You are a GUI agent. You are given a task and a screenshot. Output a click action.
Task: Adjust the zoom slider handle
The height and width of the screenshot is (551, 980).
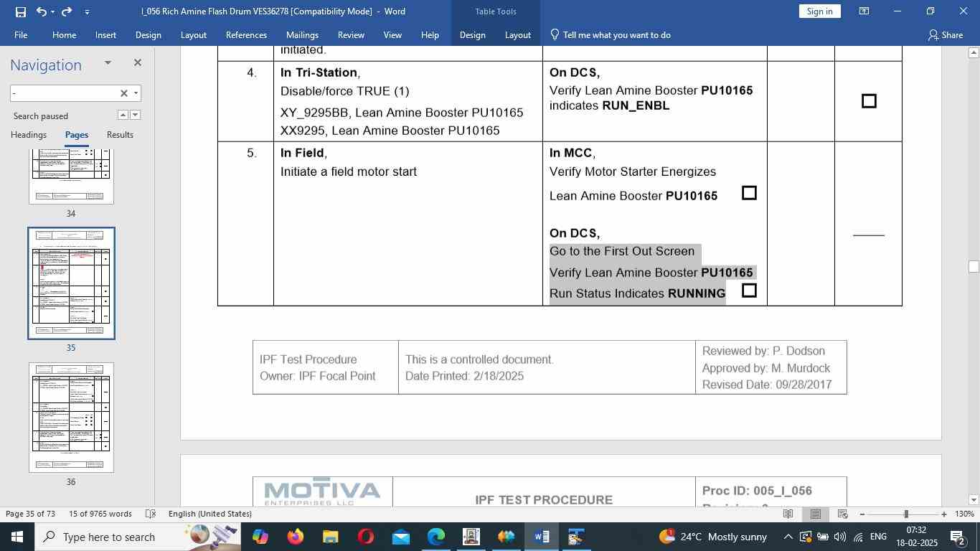pos(906,514)
